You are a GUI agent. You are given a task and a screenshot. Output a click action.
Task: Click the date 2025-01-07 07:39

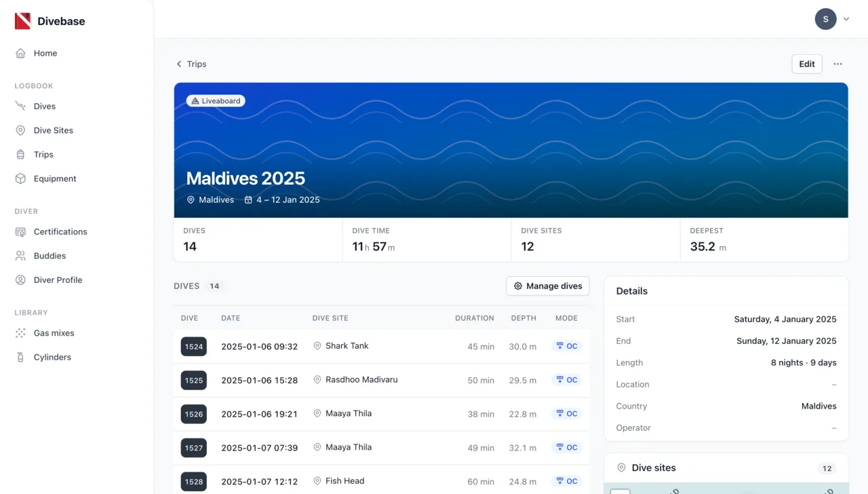[x=259, y=448]
